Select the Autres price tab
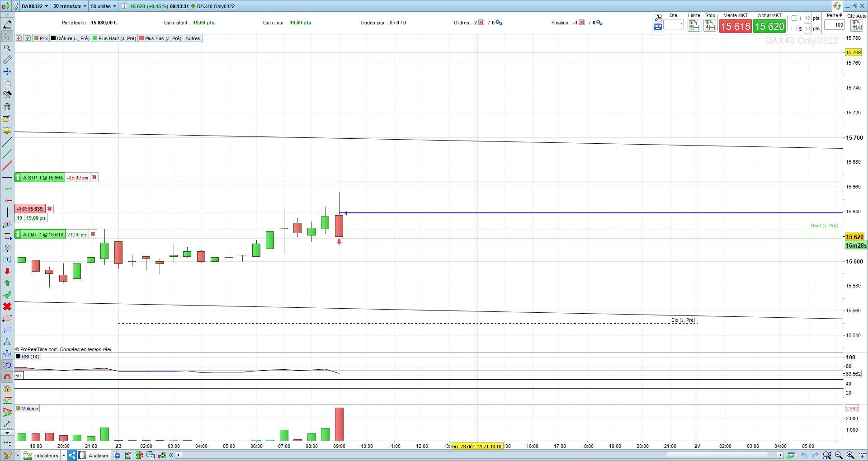The image size is (868, 461). pyautogui.click(x=193, y=38)
